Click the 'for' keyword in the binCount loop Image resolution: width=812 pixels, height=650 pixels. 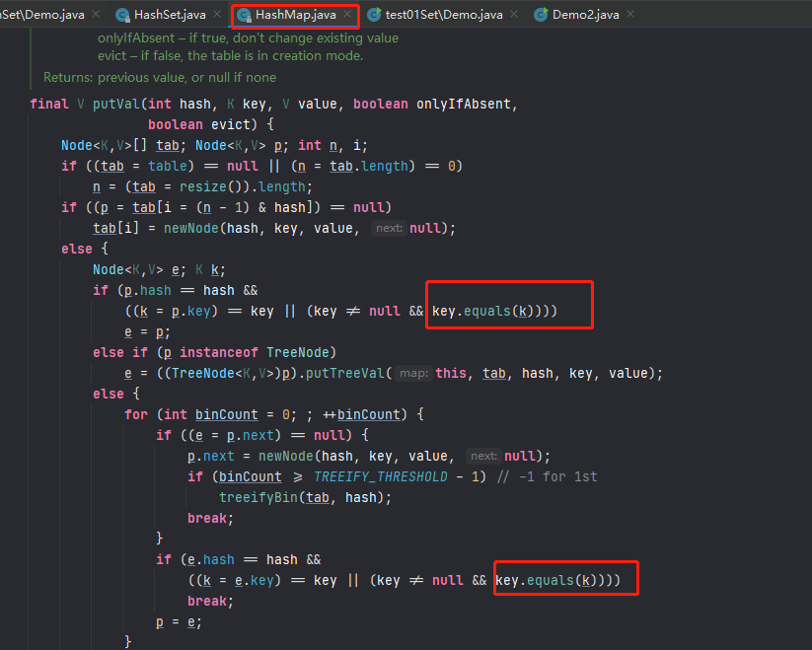(x=136, y=414)
